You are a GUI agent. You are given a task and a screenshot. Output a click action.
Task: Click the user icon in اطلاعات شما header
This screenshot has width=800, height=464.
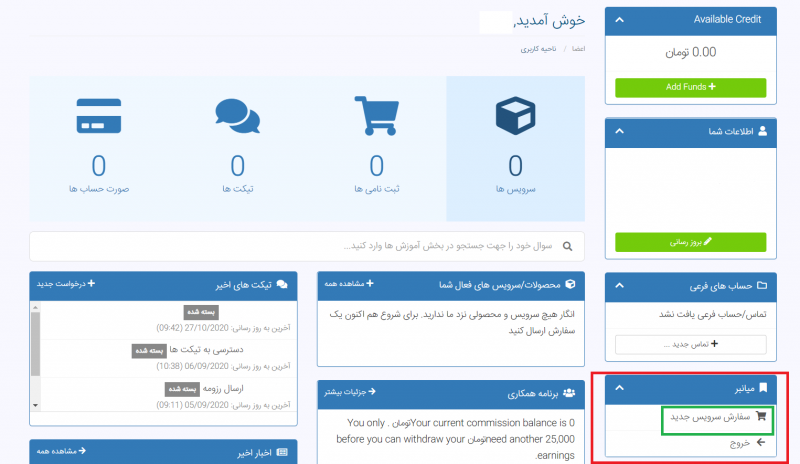point(763,131)
